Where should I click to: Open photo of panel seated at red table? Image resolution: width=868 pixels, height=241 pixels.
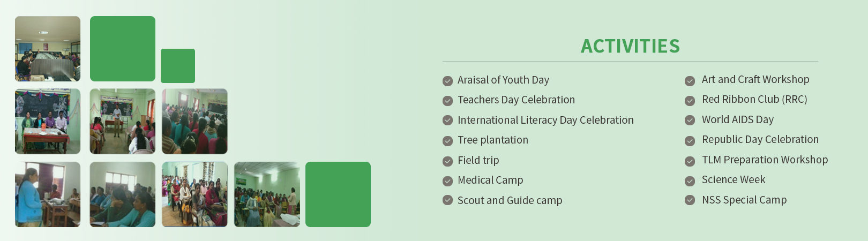click(x=48, y=122)
